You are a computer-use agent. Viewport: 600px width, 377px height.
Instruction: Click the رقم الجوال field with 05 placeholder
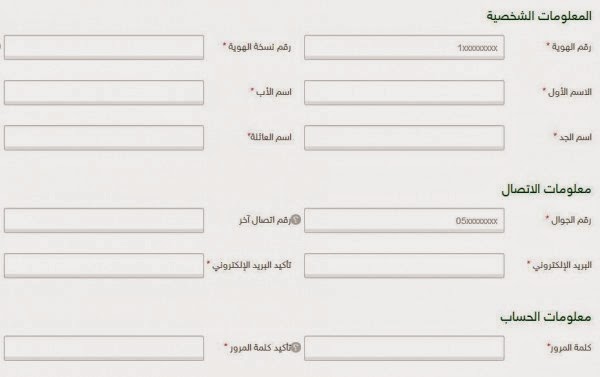pos(404,220)
